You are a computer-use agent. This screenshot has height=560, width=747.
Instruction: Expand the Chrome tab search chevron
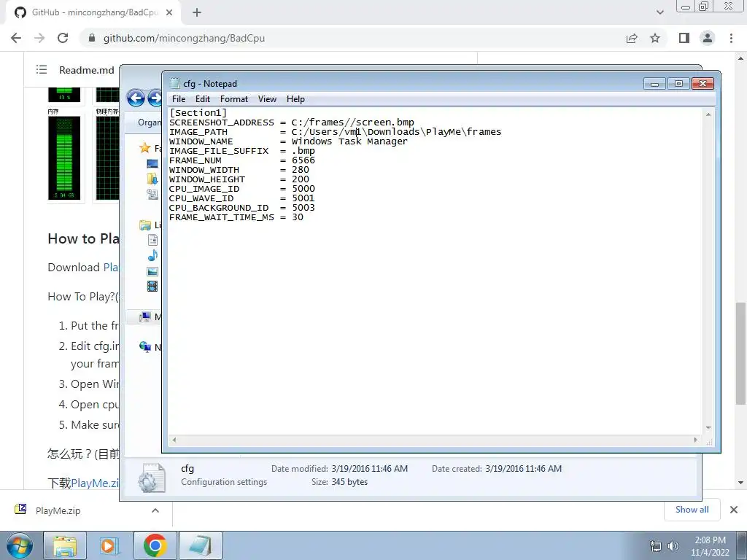point(659,12)
